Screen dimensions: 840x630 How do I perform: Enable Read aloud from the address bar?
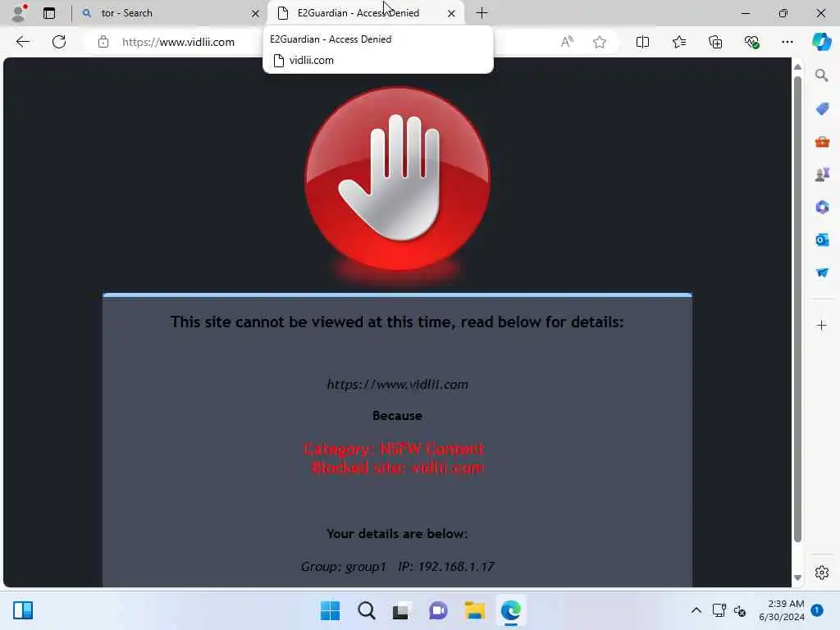pos(567,42)
